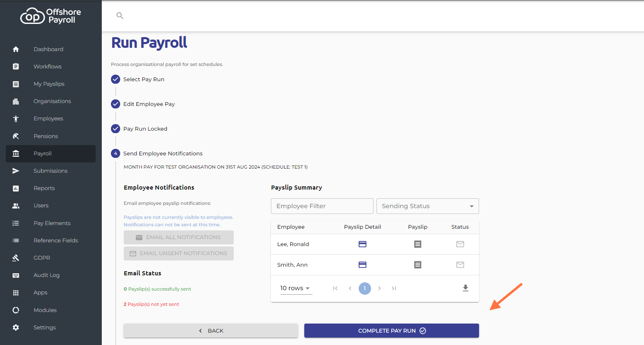
Task: Click the Complete Pay Run button
Action: (392, 331)
